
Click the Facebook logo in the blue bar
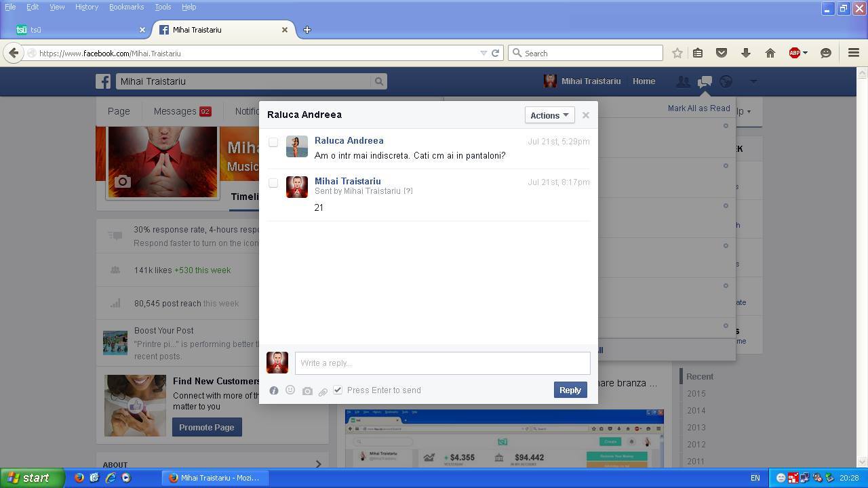[x=103, y=81]
